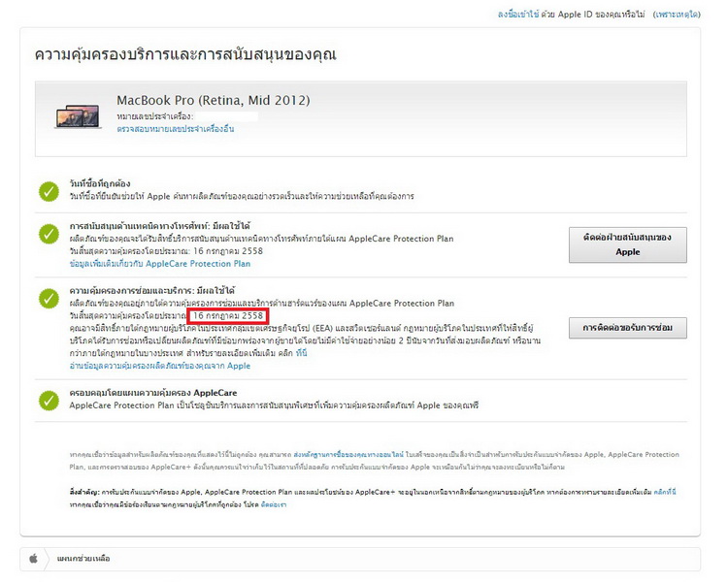Click green checkmark beside repair and service coverage

click(x=49, y=299)
